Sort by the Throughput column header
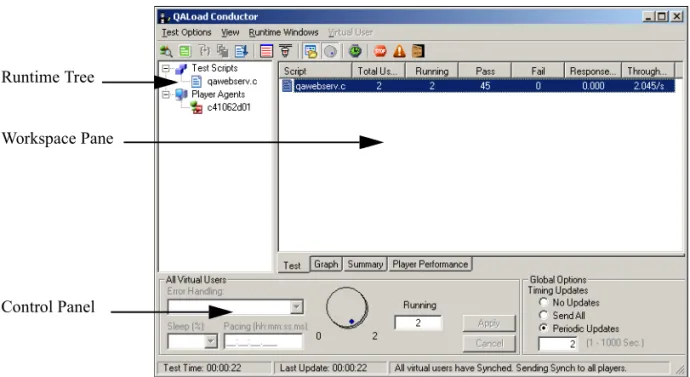The height and width of the screenshot is (377, 690). pos(648,71)
